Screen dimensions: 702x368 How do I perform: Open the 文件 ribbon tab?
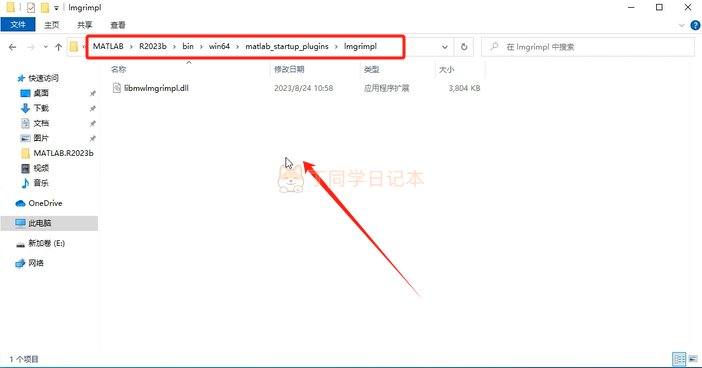[x=18, y=25]
